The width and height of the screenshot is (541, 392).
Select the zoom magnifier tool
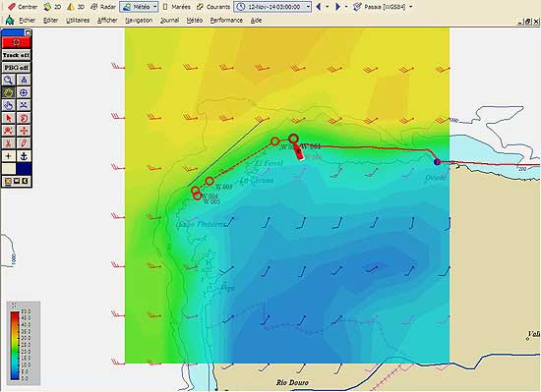(9, 80)
